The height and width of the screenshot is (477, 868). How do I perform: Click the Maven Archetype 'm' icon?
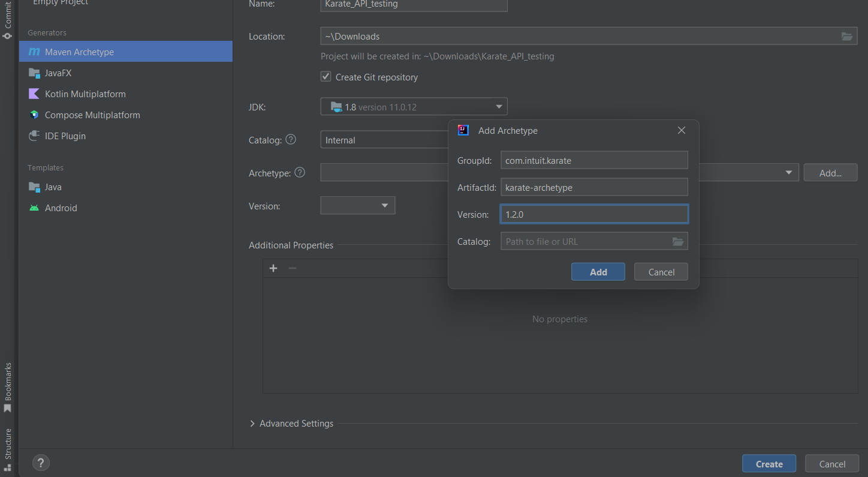click(34, 52)
